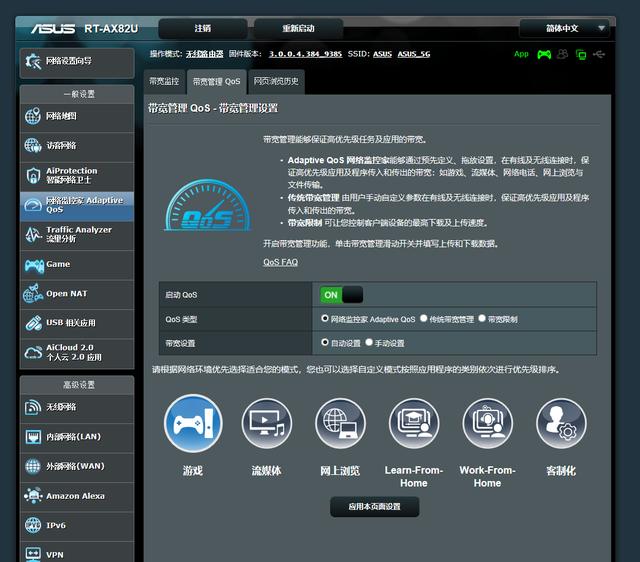The width and height of the screenshot is (640, 562).
Task: Open AiCloud 2.0 cloud icon
Action: (33, 353)
